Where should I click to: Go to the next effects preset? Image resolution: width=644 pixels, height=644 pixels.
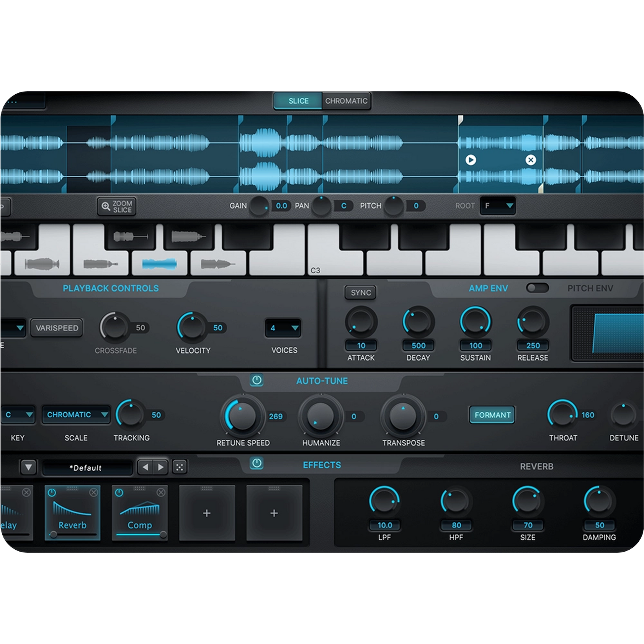click(x=161, y=467)
